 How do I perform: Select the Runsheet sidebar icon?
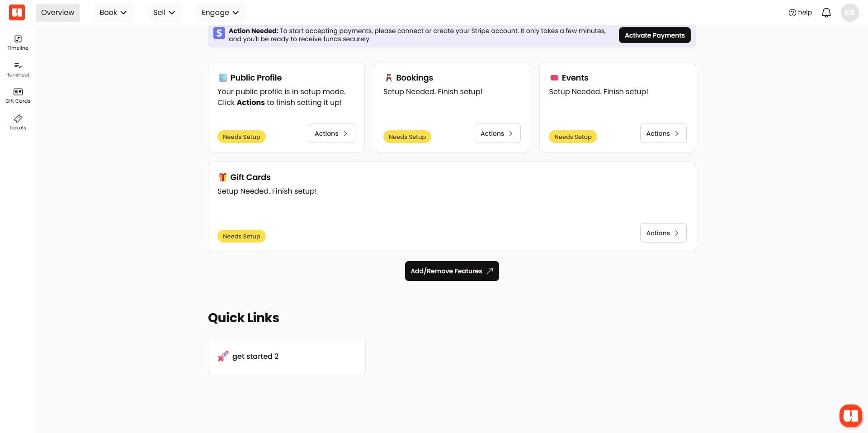pos(18,69)
